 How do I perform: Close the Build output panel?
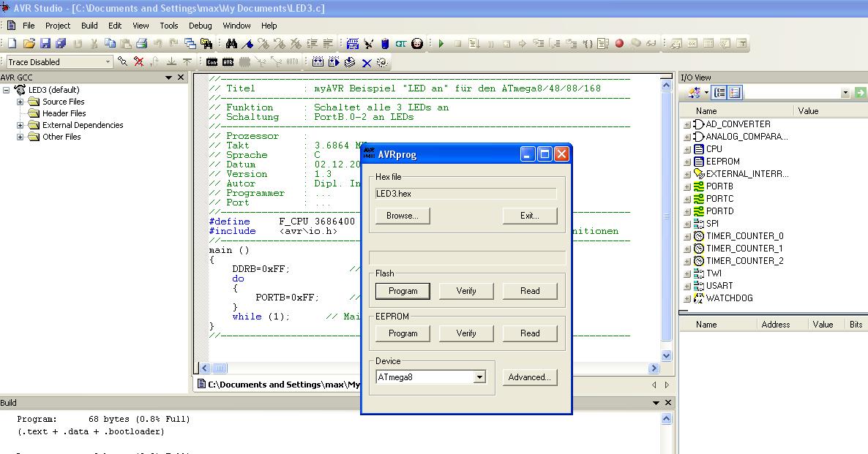point(667,403)
